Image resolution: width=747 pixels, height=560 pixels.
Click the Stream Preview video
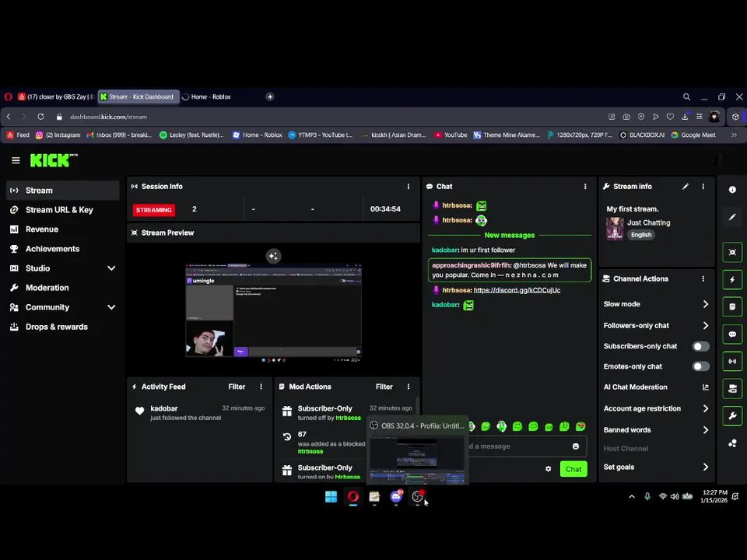pos(273,310)
